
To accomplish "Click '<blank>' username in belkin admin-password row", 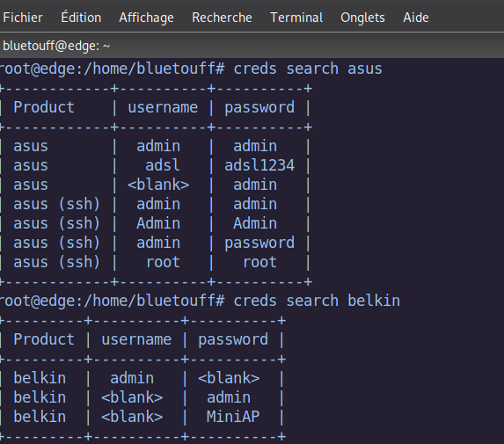I will click(x=132, y=397).
